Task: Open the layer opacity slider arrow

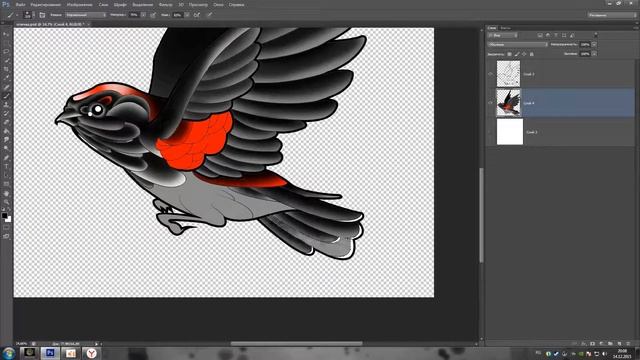Action: pos(594,44)
